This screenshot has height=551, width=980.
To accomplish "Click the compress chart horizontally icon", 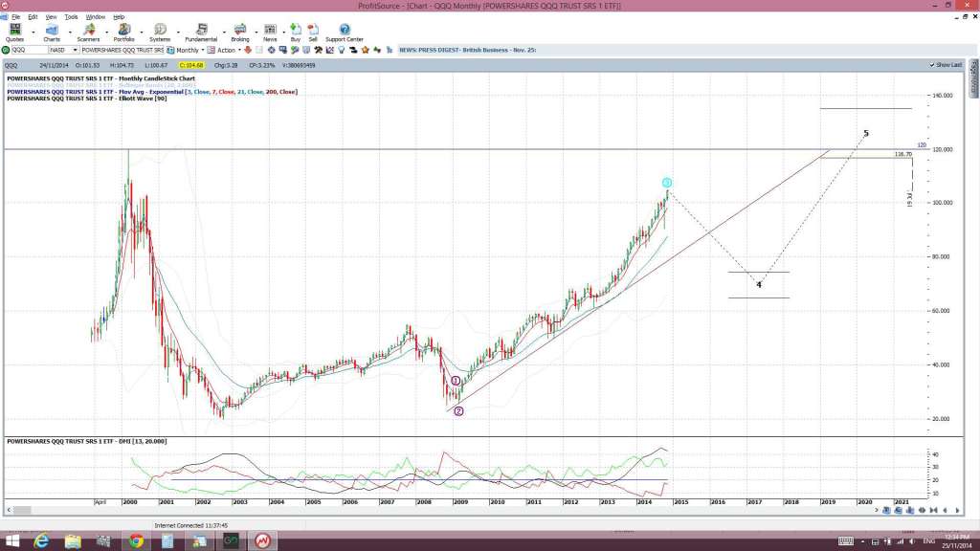I will click(934, 510).
